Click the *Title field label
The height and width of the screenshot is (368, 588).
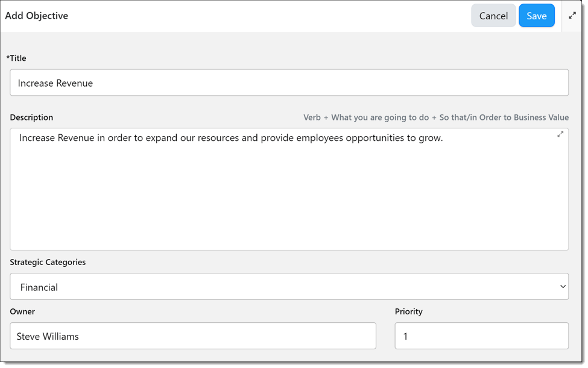pos(17,58)
